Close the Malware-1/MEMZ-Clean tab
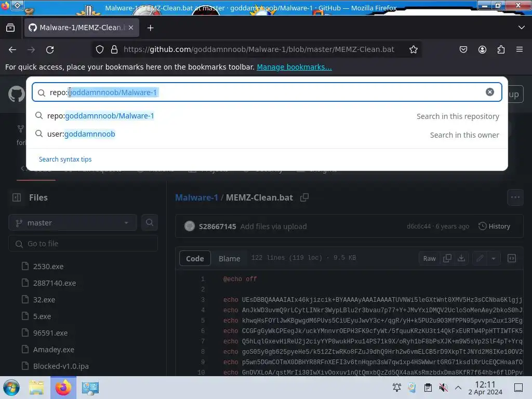The width and height of the screenshot is (532, 399). pyautogui.click(x=131, y=28)
